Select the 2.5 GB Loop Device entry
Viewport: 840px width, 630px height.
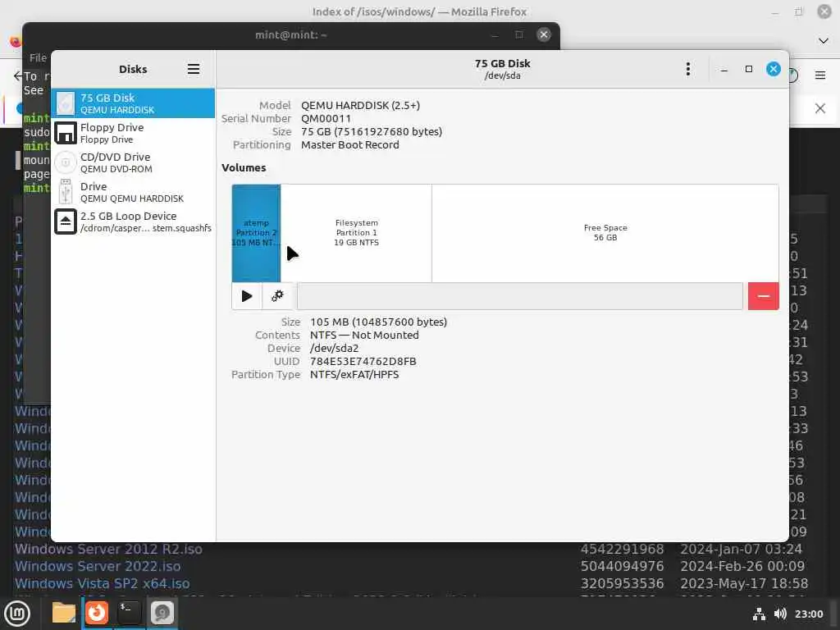133,221
